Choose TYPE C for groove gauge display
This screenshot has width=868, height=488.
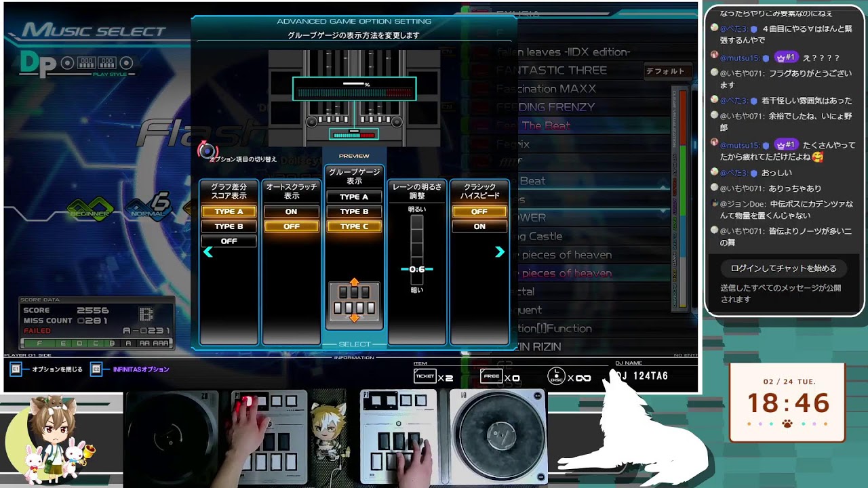pos(354,226)
